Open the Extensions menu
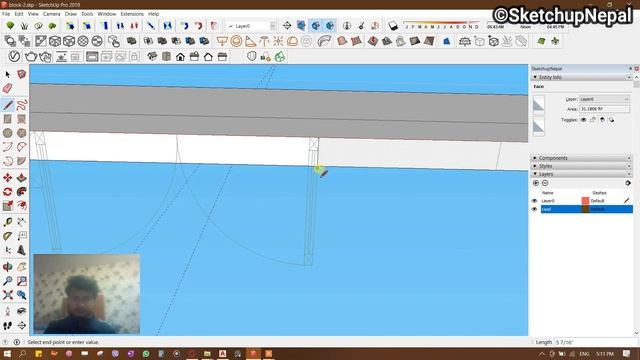Viewport: 640px width, 360px height. (132, 14)
